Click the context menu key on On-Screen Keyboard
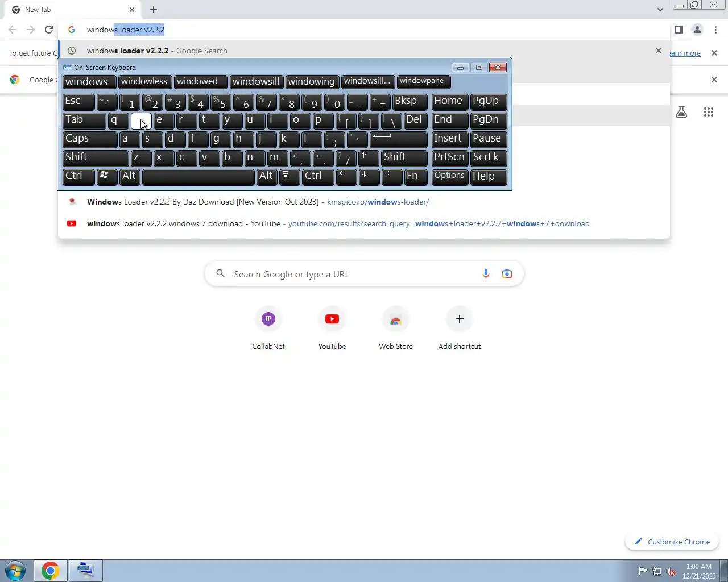 [x=289, y=177]
